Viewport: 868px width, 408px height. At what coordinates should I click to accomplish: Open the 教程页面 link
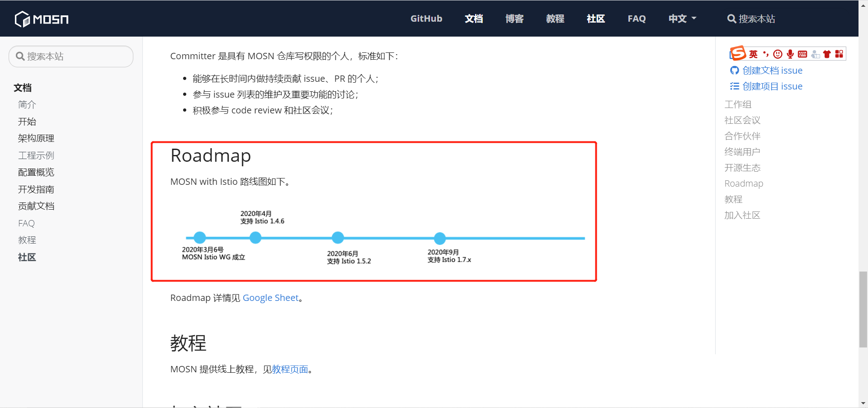290,369
